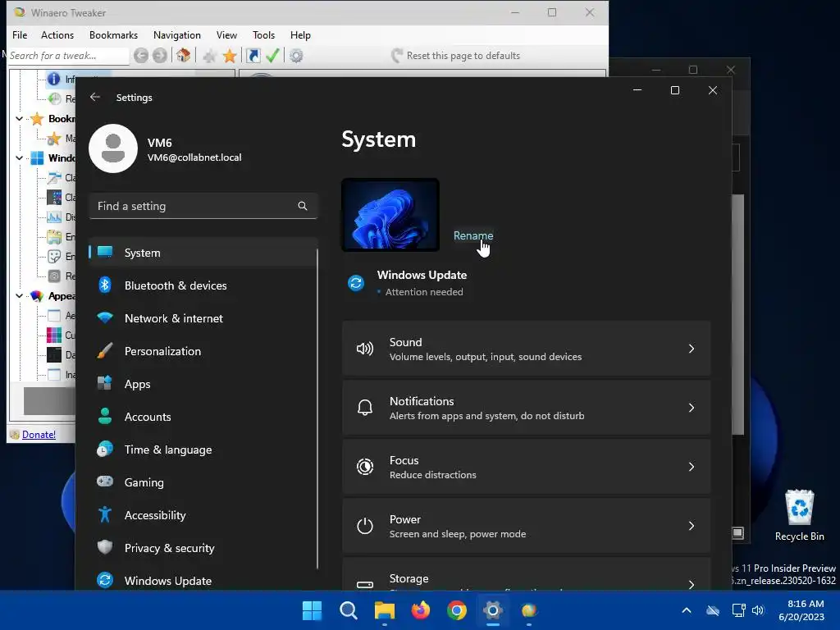Click the Search for a tweak field
The image size is (840, 630).
(68, 56)
